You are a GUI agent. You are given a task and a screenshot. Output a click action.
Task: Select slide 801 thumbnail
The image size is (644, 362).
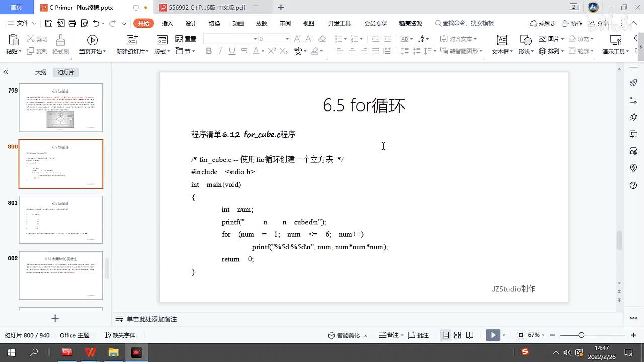click(61, 220)
